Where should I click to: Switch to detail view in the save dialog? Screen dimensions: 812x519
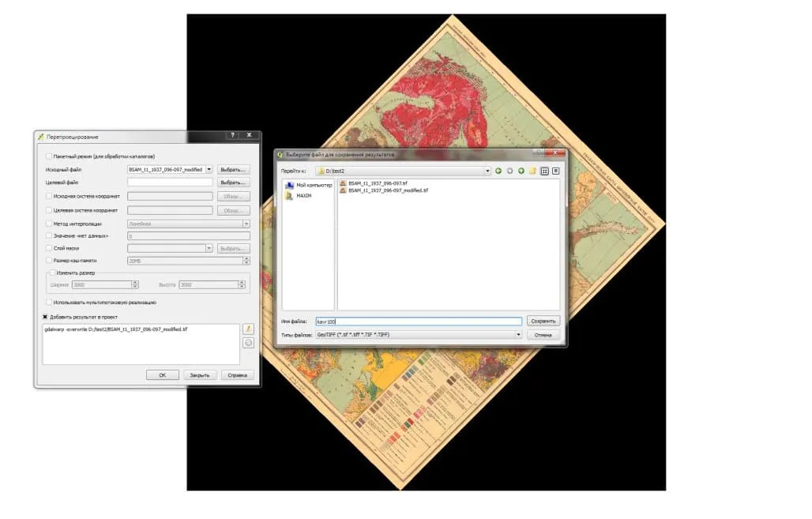[554, 170]
